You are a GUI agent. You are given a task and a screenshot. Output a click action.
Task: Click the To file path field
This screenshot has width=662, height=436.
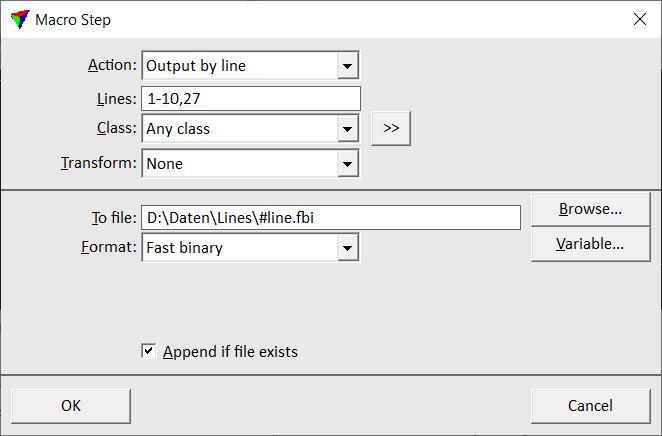(x=330, y=217)
